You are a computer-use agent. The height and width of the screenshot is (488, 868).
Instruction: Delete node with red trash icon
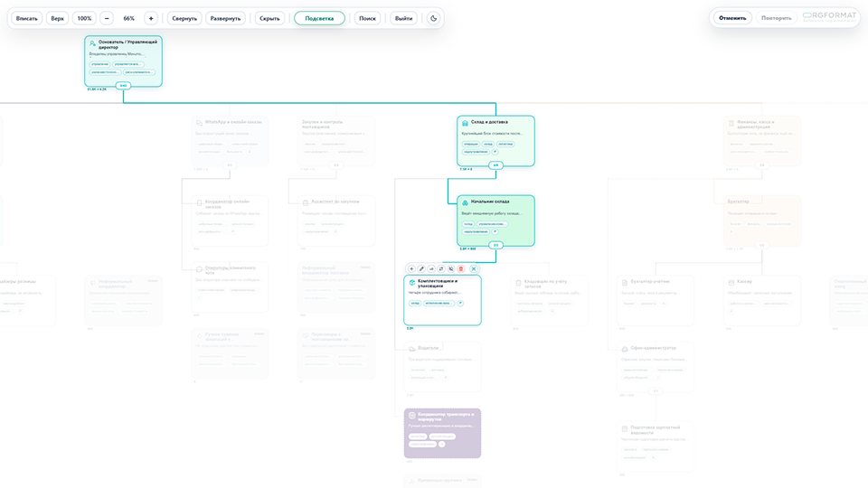tap(461, 269)
